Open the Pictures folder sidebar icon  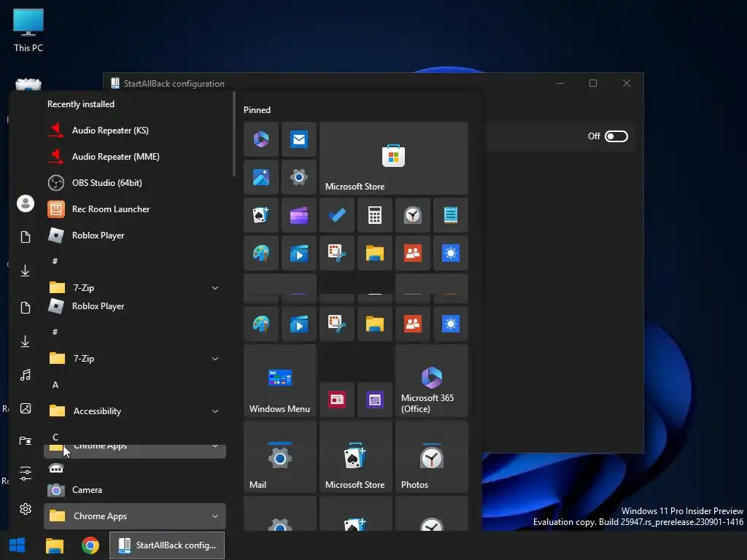[x=26, y=408]
